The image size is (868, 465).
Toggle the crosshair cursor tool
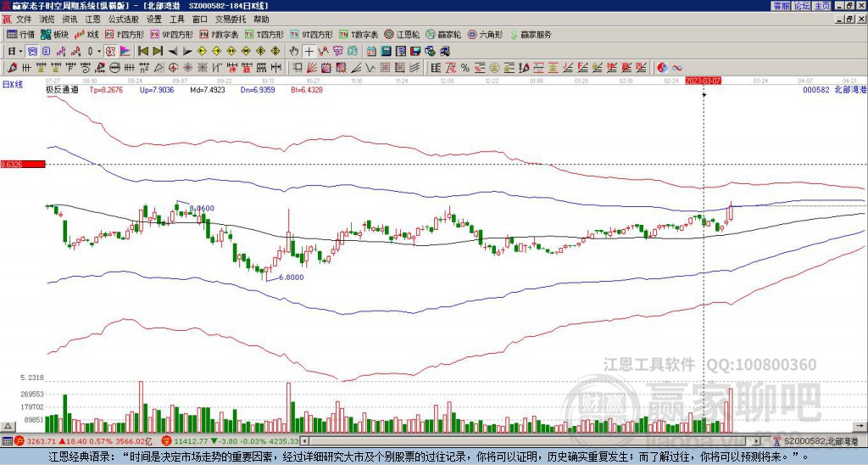[x=309, y=52]
